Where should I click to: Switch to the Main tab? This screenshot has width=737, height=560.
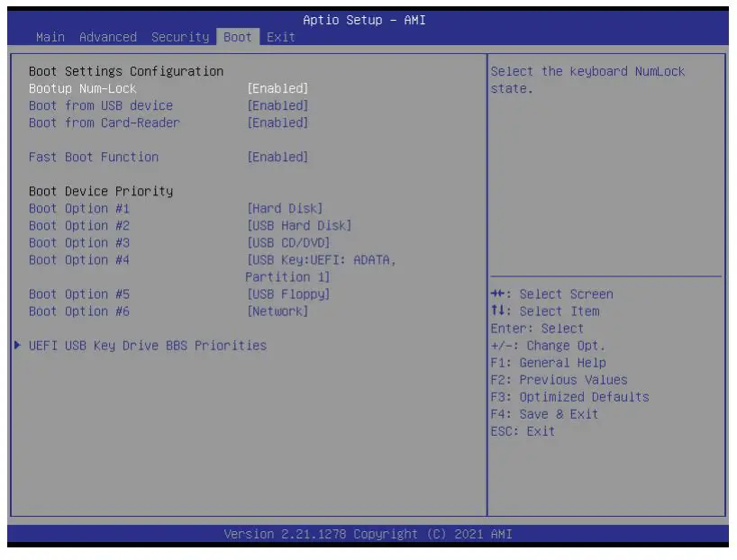(x=50, y=37)
